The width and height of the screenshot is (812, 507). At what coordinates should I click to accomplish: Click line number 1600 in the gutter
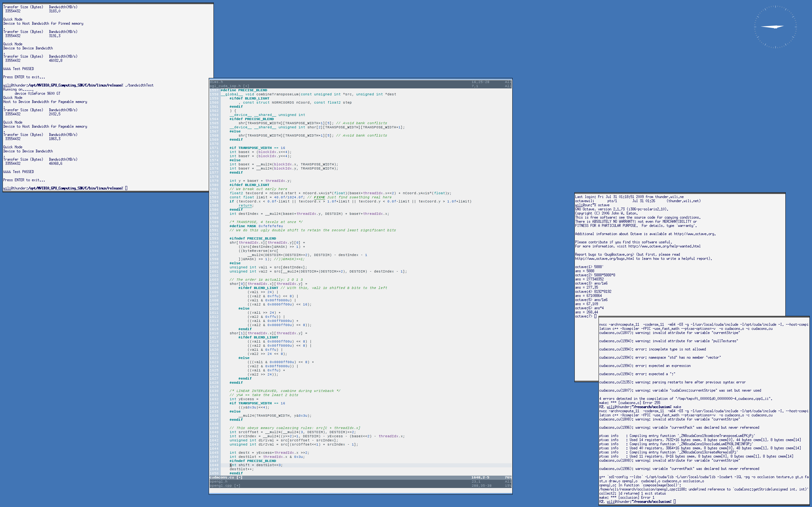(x=214, y=267)
